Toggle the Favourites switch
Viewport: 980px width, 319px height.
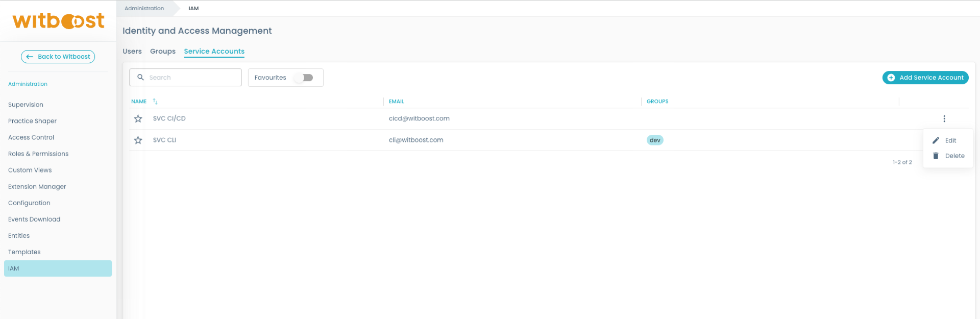click(305, 78)
